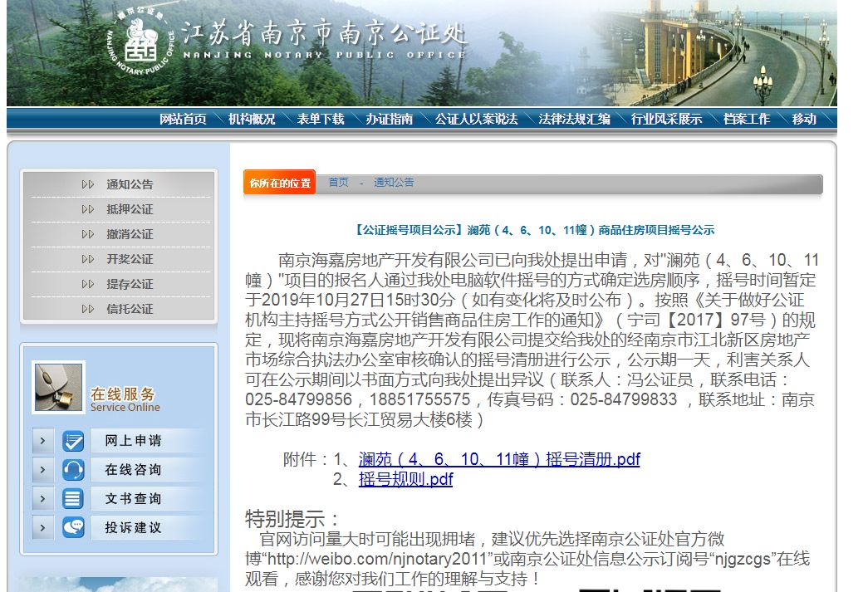Click the double-arrow icon beside 撤消公证
The width and height of the screenshot is (868, 592).
click(88, 234)
